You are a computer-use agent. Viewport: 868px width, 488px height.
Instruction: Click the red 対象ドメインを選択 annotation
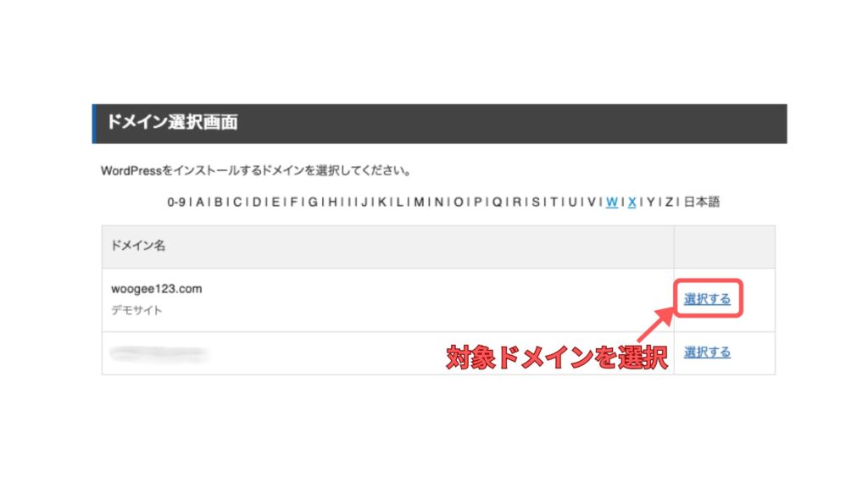[557, 358]
